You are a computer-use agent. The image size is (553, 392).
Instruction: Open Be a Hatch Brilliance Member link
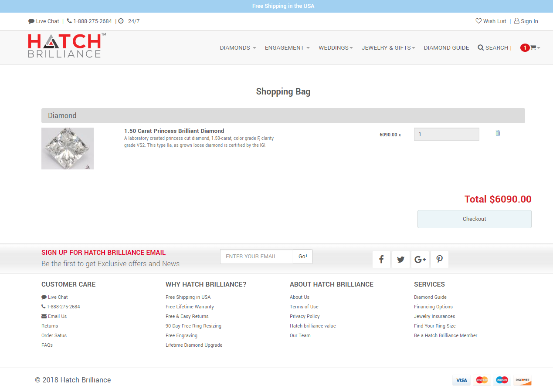445,335
